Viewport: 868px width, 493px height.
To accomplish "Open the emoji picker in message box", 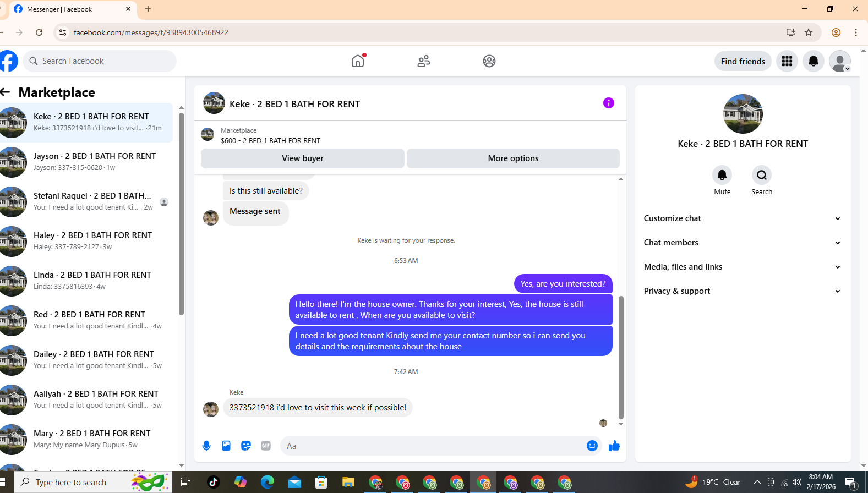I will pos(592,446).
